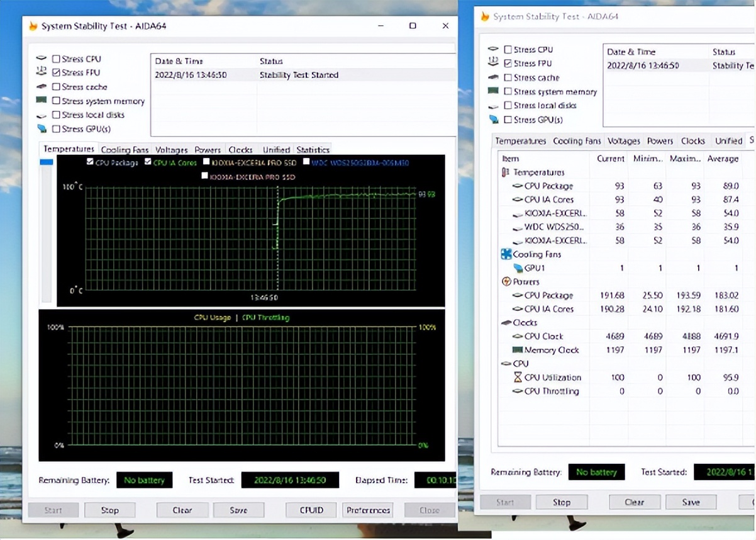This screenshot has width=756, height=540.
Task: Enable the Stress CPU checkbox in left window
Action: 57,59
